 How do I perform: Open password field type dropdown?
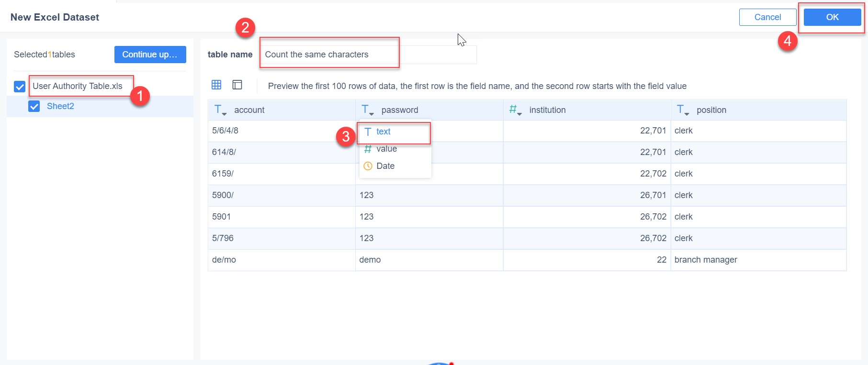(368, 110)
